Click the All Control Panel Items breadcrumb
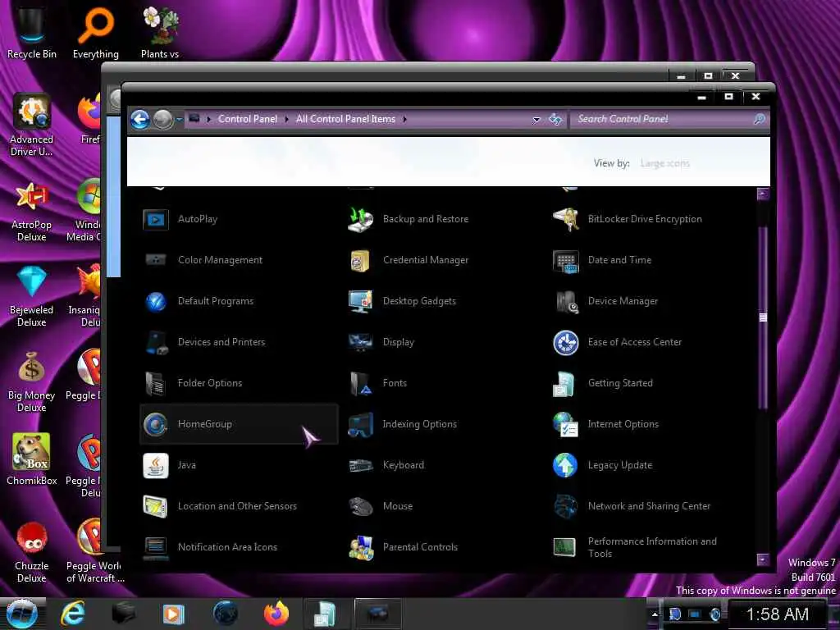The height and width of the screenshot is (630, 840). 345,119
